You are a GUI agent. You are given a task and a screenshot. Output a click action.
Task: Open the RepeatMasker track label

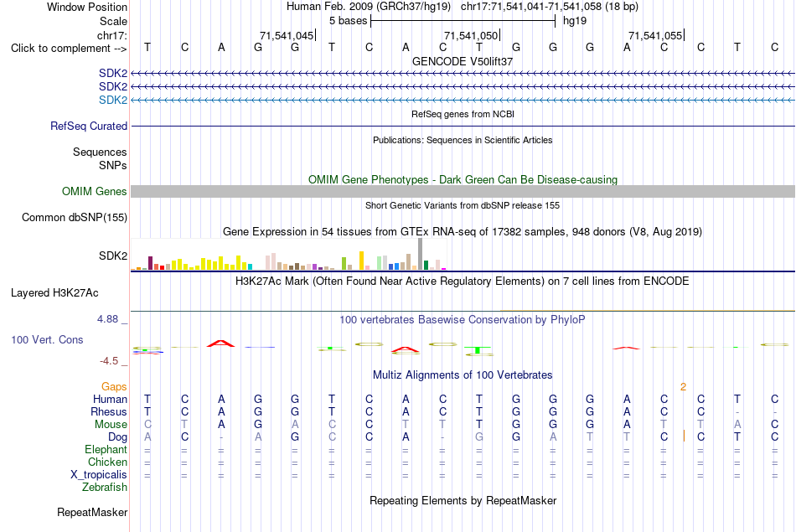point(92,512)
